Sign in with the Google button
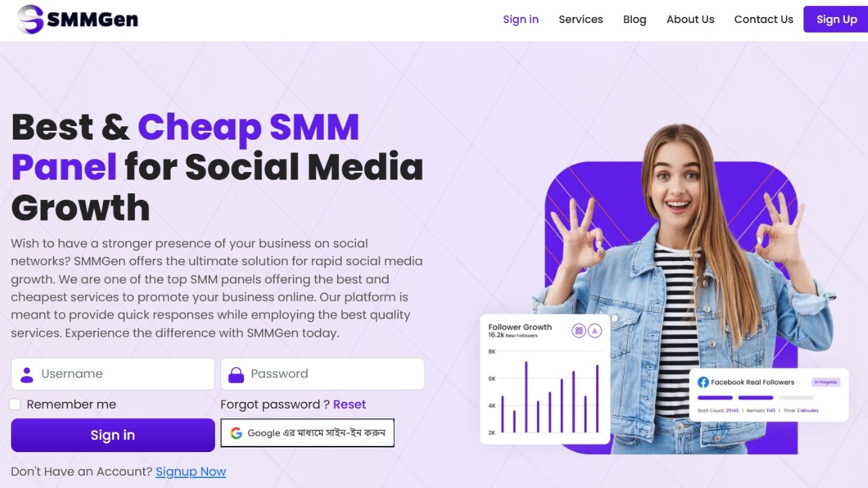This screenshot has width=868, height=488. pyautogui.click(x=307, y=433)
